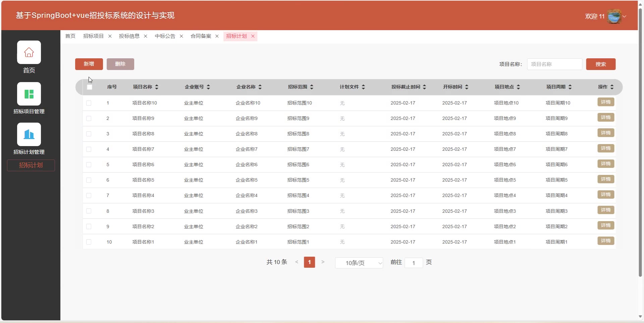Open the 招标项目管理 green grid icon
The width and height of the screenshot is (644, 323).
(29, 94)
